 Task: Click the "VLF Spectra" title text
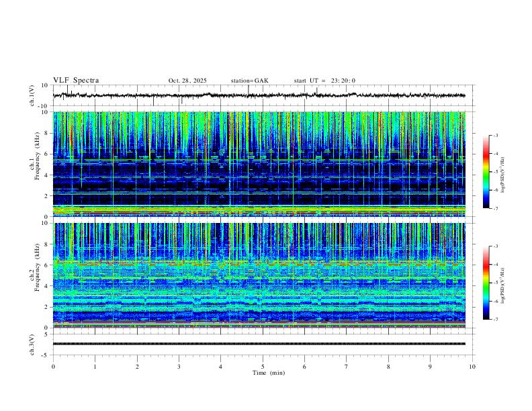[76, 81]
